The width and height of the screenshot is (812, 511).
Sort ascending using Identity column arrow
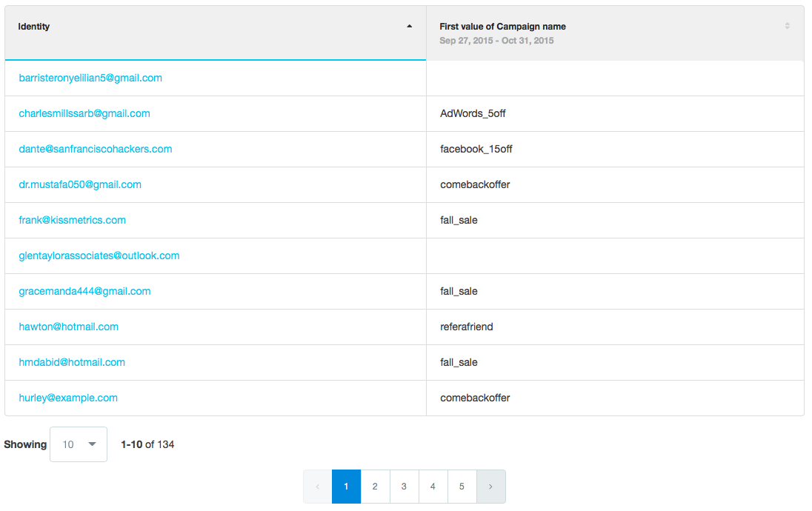(x=409, y=27)
